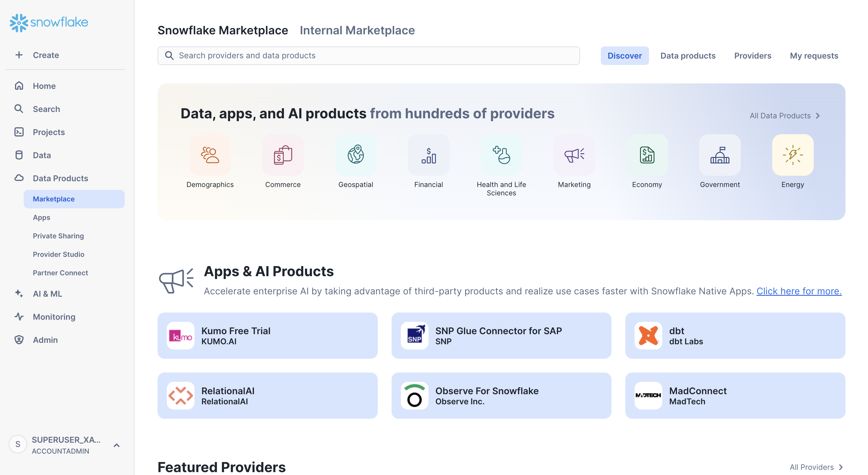Open the My requests tab
Screen dimensions: 868x475
[x=814, y=56]
